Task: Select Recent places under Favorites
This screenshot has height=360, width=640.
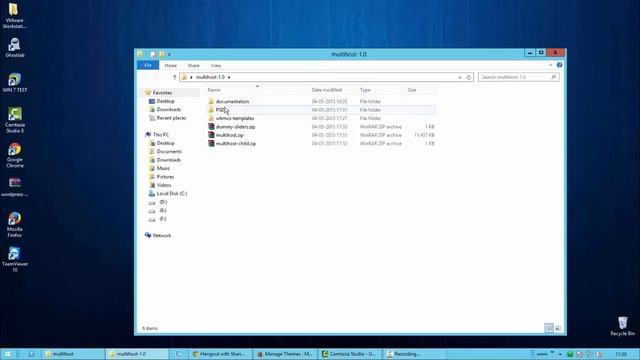Action: pos(171,118)
